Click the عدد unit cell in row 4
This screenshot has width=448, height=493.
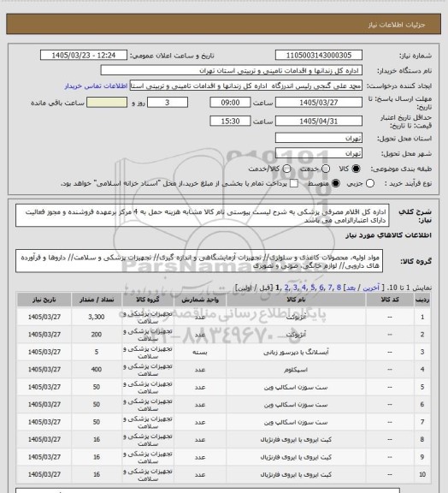point(200,370)
